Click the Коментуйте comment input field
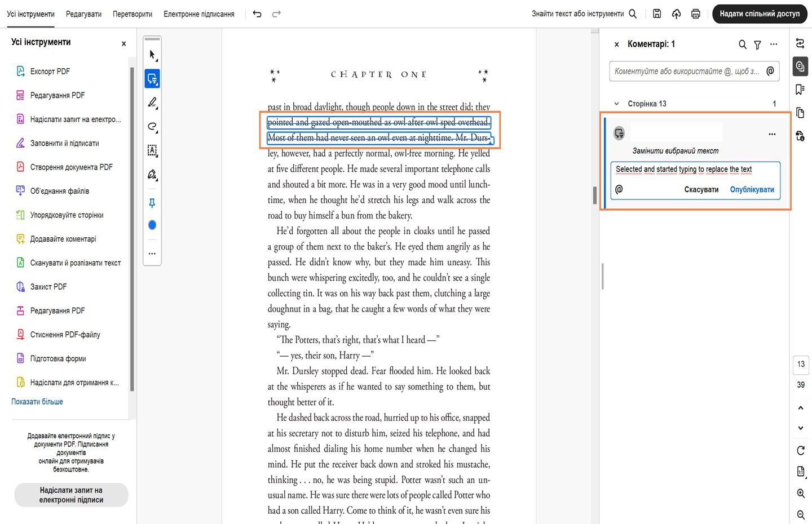The height and width of the screenshot is (524, 812). [x=694, y=71]
